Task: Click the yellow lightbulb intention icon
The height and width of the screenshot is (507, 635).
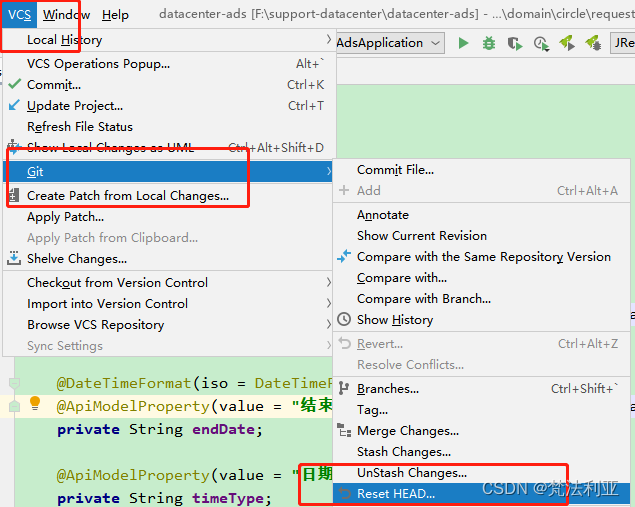Action: [35, 403]
